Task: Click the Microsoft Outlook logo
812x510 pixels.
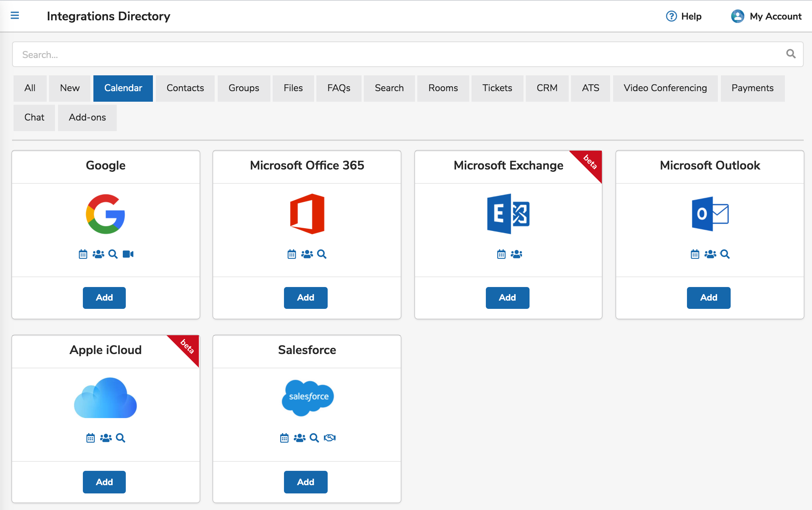Action: (710, 214)
